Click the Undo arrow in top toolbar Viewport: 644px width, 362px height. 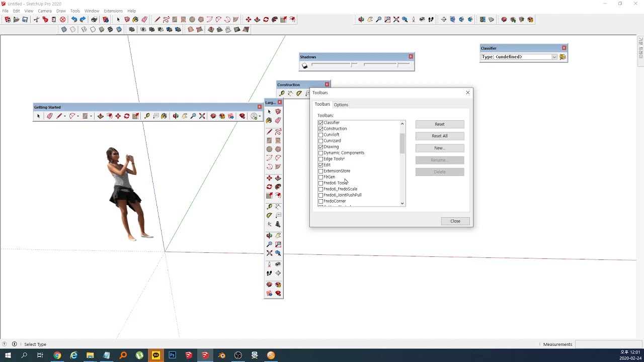(74, 20)
